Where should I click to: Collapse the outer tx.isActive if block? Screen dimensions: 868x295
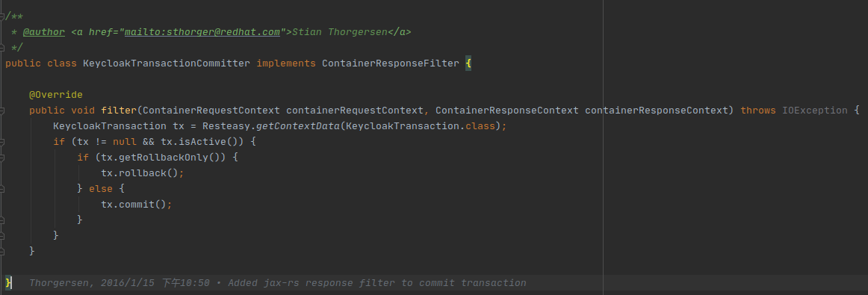[x=2, y=142]
